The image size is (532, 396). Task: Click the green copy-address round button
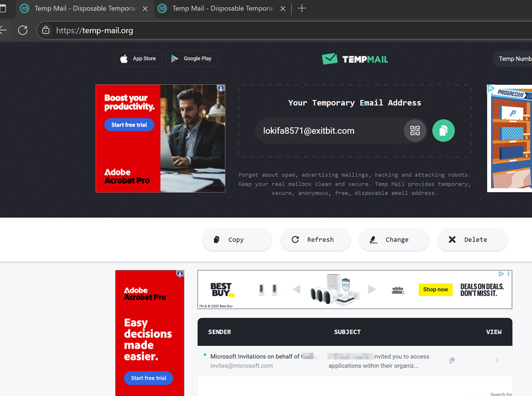444,131
